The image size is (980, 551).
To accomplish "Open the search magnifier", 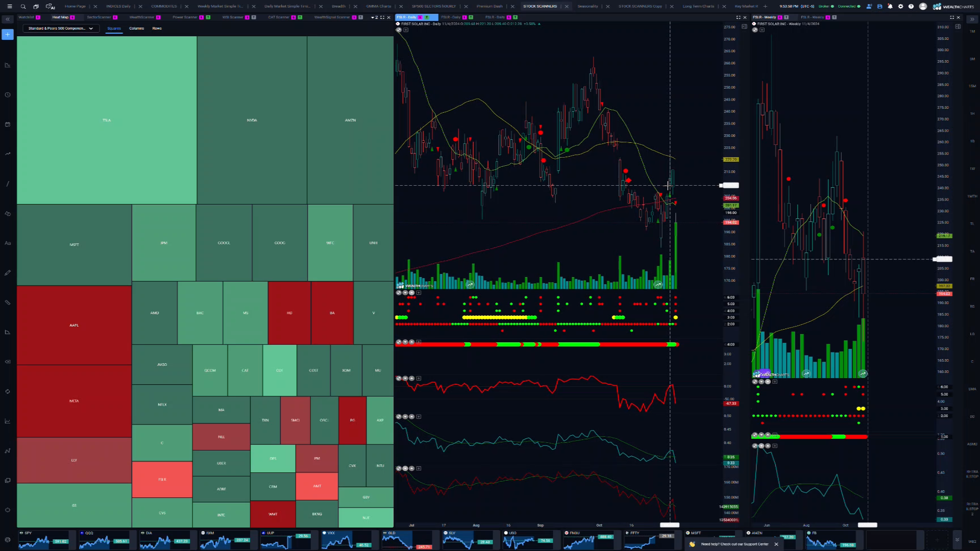I will click(x=23, y=7).
